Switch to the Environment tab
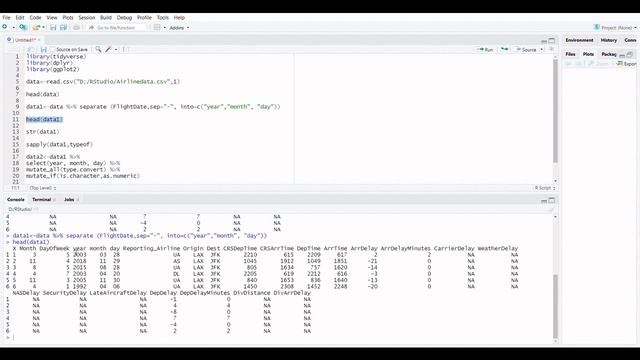Viewport: 640px width, 360px height. 579,40
